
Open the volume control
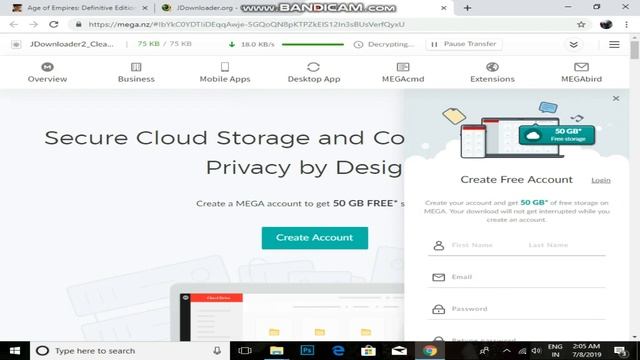pyautogui.click(x=536, y=351)
